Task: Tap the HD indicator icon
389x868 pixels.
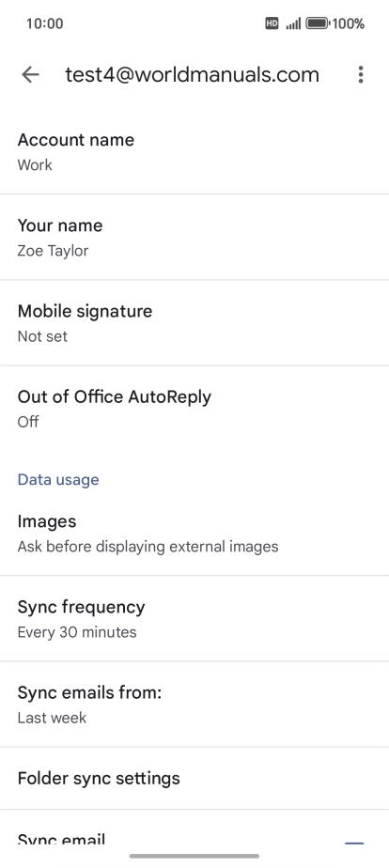Action: pos(272,23)
